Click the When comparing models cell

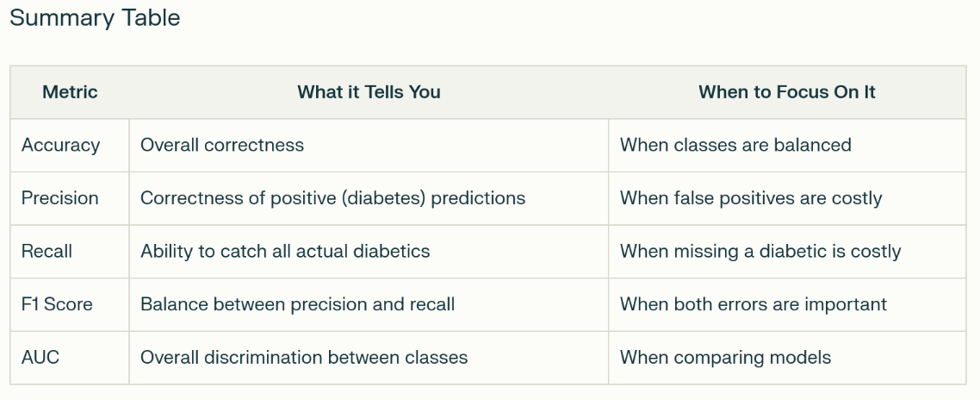pos(726,357)
